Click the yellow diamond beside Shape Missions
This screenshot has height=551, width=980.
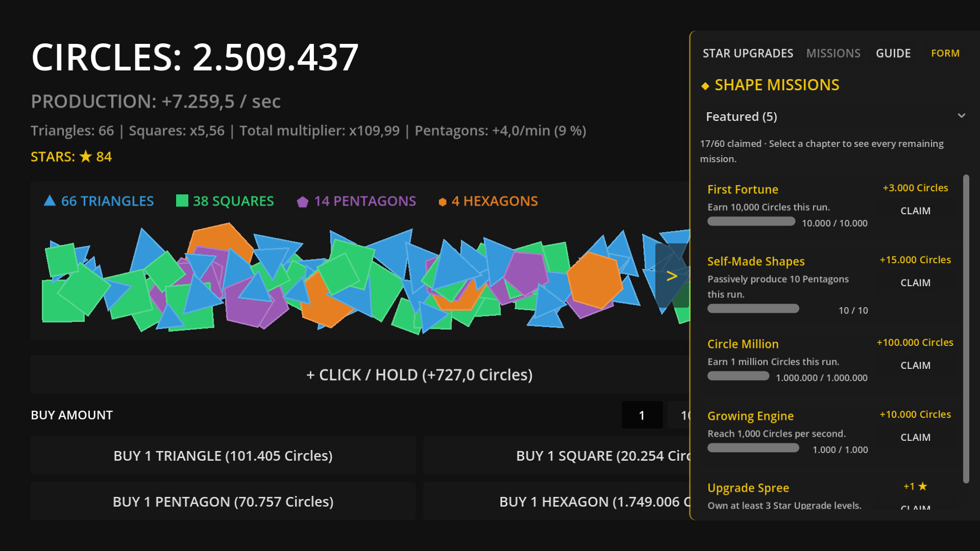pos(705,86)
